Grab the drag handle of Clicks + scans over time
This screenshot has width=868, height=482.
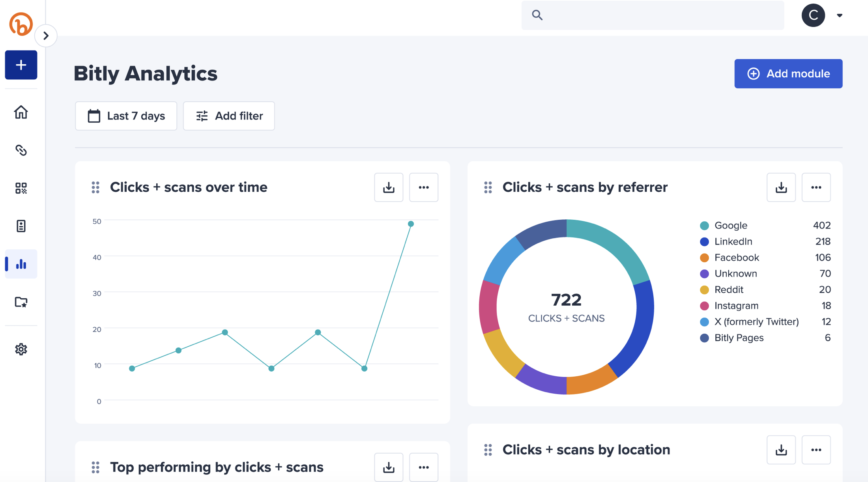point(95,187)
